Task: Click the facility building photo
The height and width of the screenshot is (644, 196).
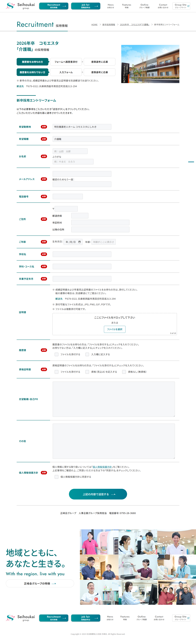Action: point(150,64)
